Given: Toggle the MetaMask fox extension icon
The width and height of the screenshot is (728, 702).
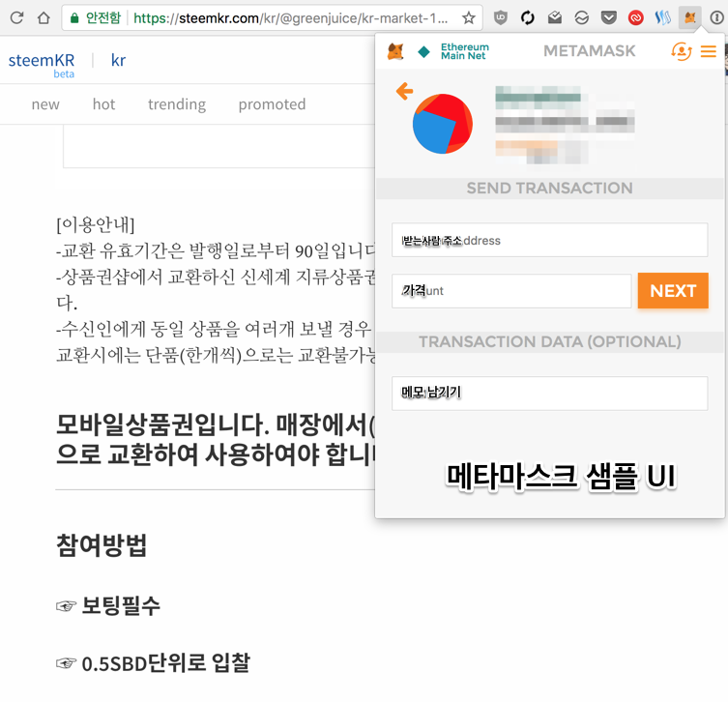Looking at the screenshot, I should 690,17.
